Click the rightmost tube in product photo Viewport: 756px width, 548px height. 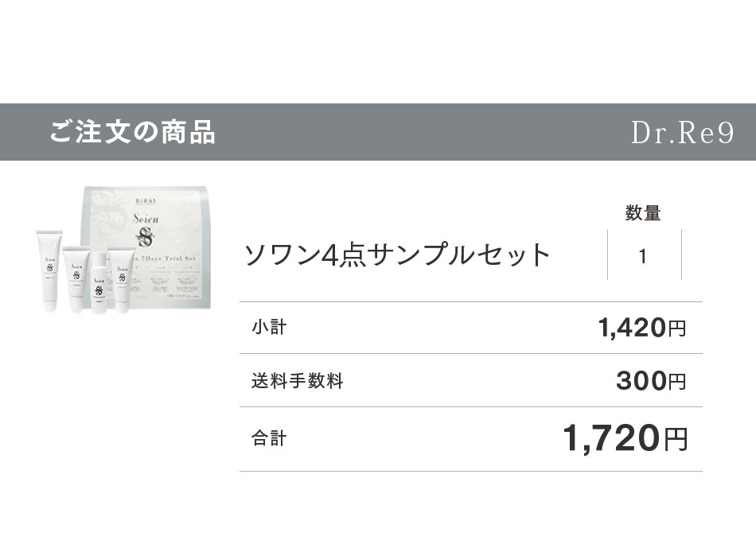(120, 279)
